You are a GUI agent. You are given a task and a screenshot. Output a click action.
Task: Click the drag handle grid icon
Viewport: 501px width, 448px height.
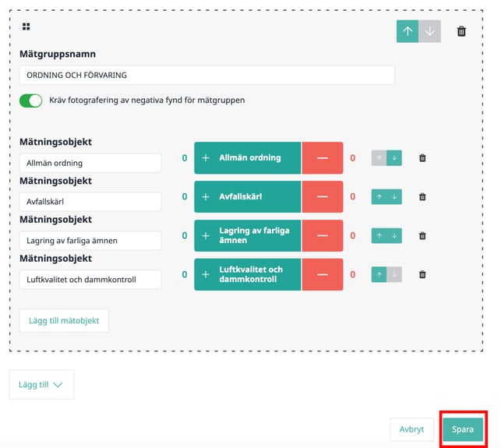click(26, 26)
